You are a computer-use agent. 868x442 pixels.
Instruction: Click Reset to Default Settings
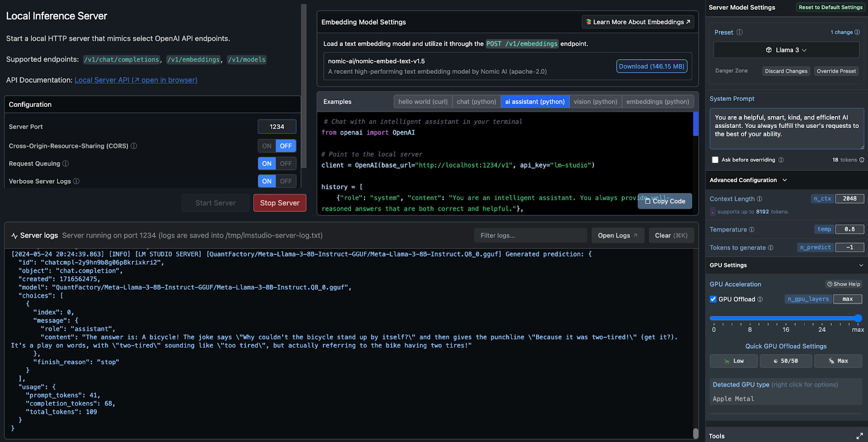831,8
